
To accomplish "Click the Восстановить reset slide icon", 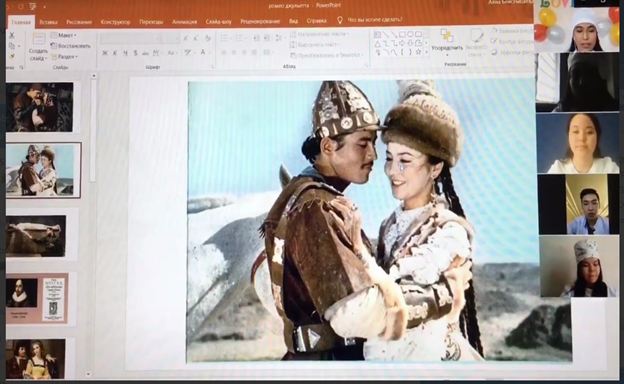I will point(54,46).
